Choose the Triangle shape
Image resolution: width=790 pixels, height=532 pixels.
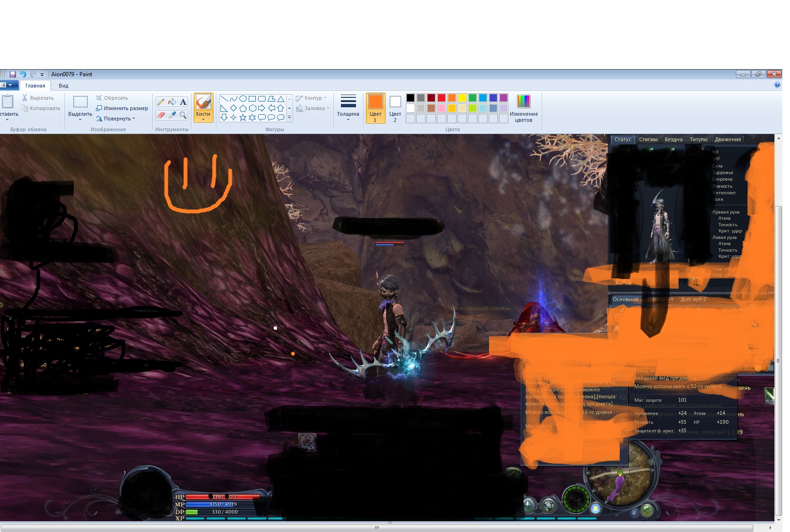tap(281, 99)
